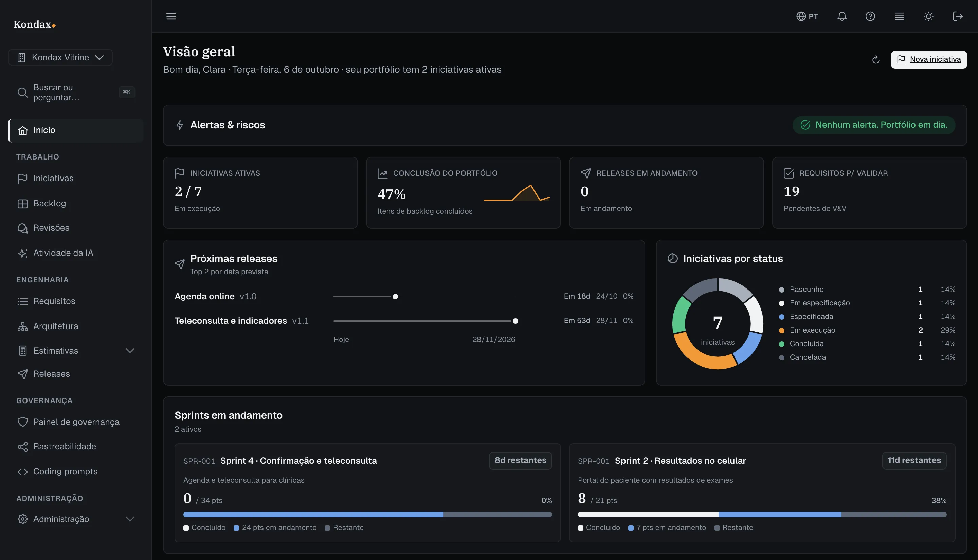The height and width of the screenshot is (560, 978).
Task: Click the chart icon in Conclusão do portfólio
Action: [x=382, y=173]
